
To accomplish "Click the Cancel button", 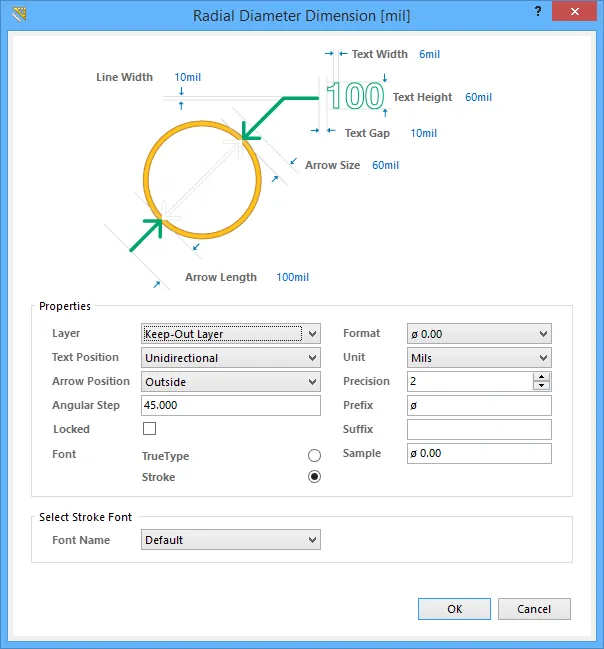I will (534, 609).
